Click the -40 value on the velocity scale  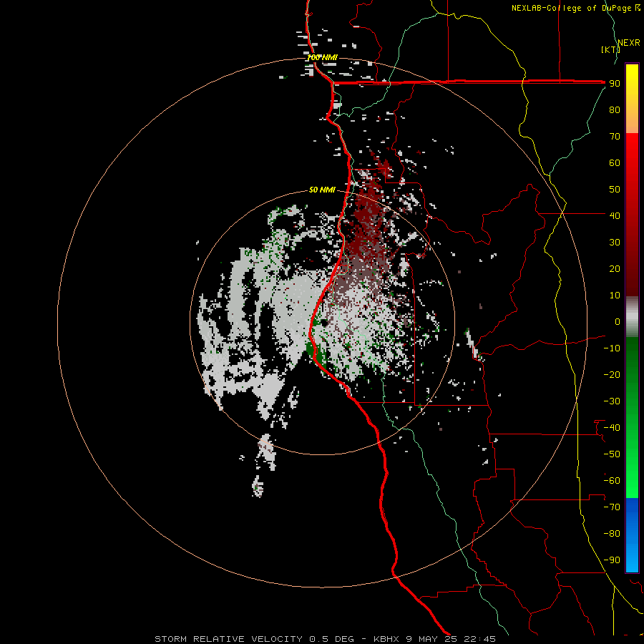(x=612, y=428)
